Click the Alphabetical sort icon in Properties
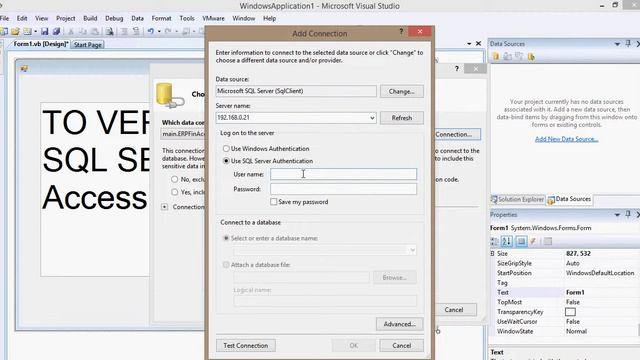This screenshot has height=360, width=640. pos(507,241)
